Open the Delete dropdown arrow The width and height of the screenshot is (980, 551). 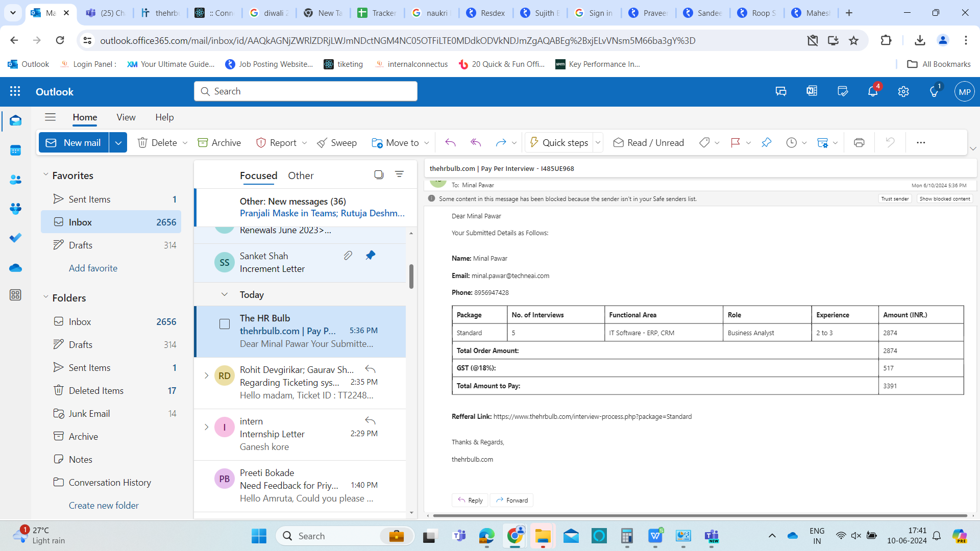185,143
